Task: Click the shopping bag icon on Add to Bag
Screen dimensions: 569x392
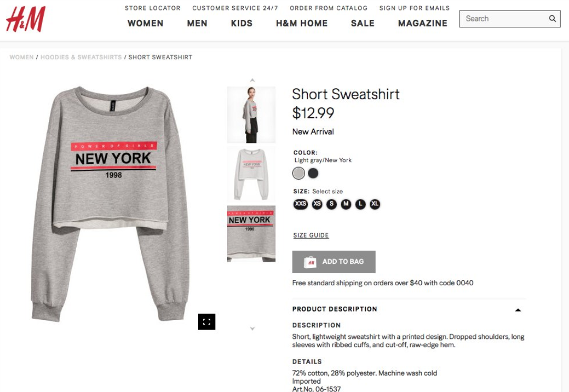Action: [x=310, y=262]
